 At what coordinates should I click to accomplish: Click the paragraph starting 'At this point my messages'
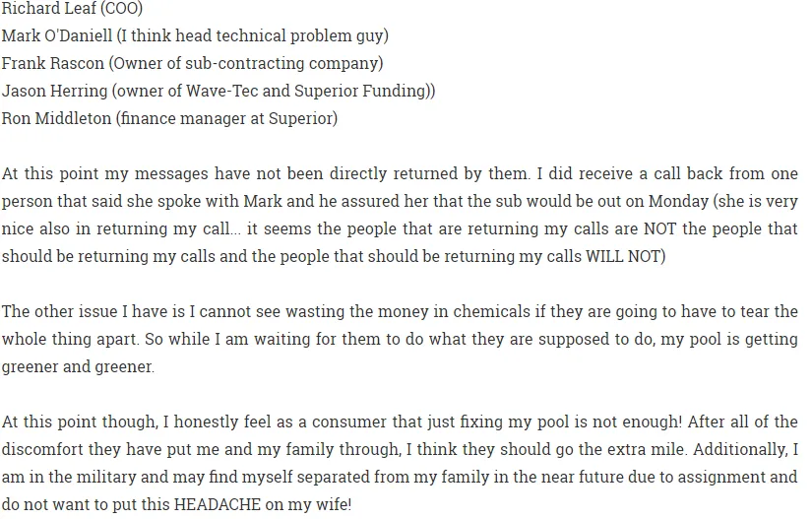[x=400, y=215]
